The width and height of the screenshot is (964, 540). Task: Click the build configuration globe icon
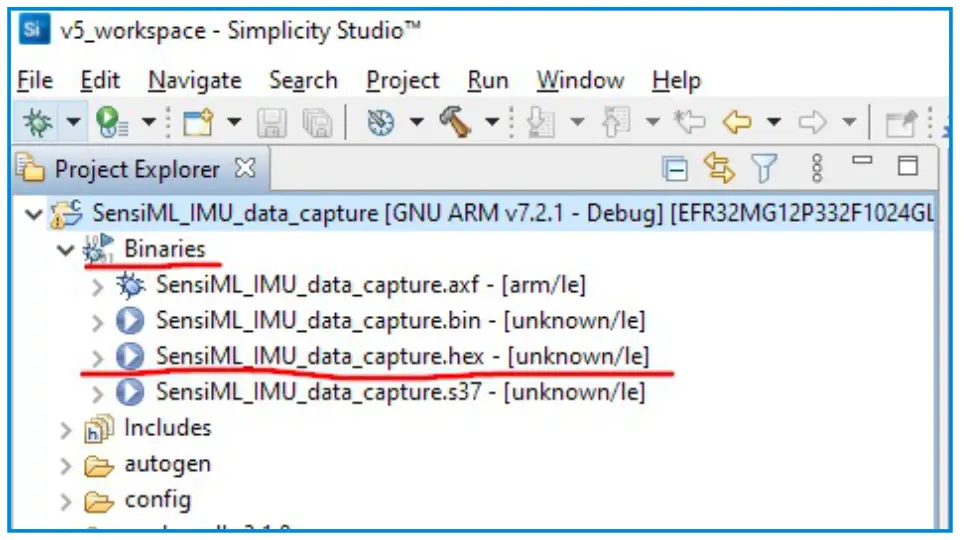tap(381, 122)
